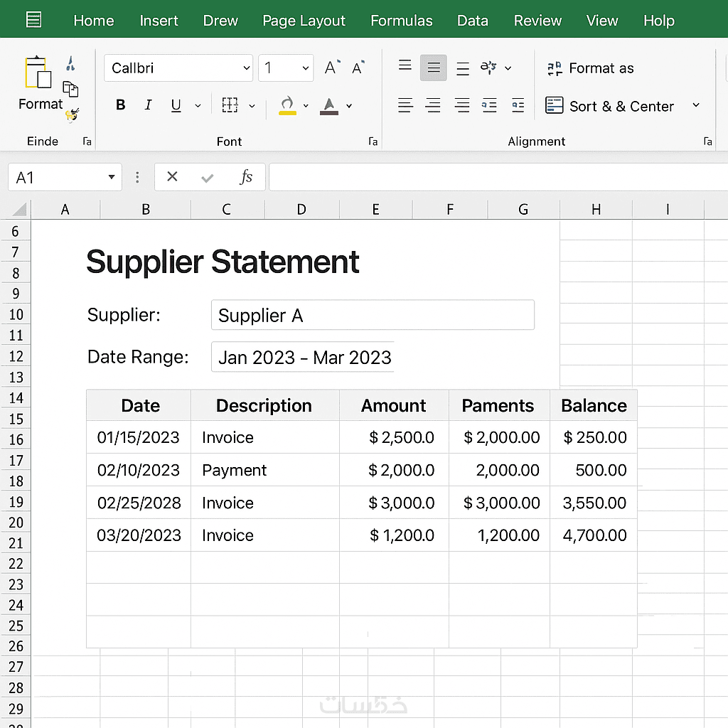Click cell with 02/25/2028 date
Image resolution: width=728 pixels, height=728 pixels.
click(x=139, y=503)
